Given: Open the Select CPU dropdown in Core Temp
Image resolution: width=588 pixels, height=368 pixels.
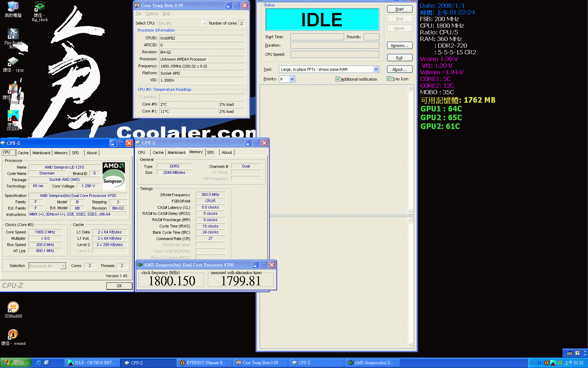Looking at the screenshot, I should click(x=204, y=23).
